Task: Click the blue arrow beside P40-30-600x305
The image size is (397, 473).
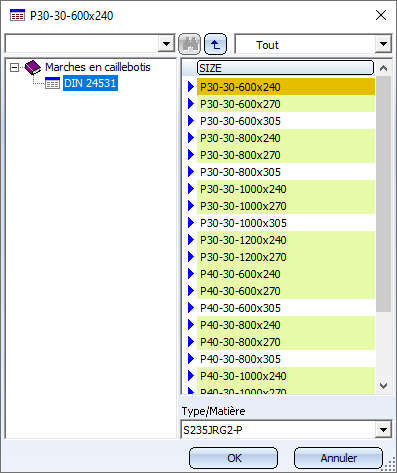Action: [x=191, y=308]
